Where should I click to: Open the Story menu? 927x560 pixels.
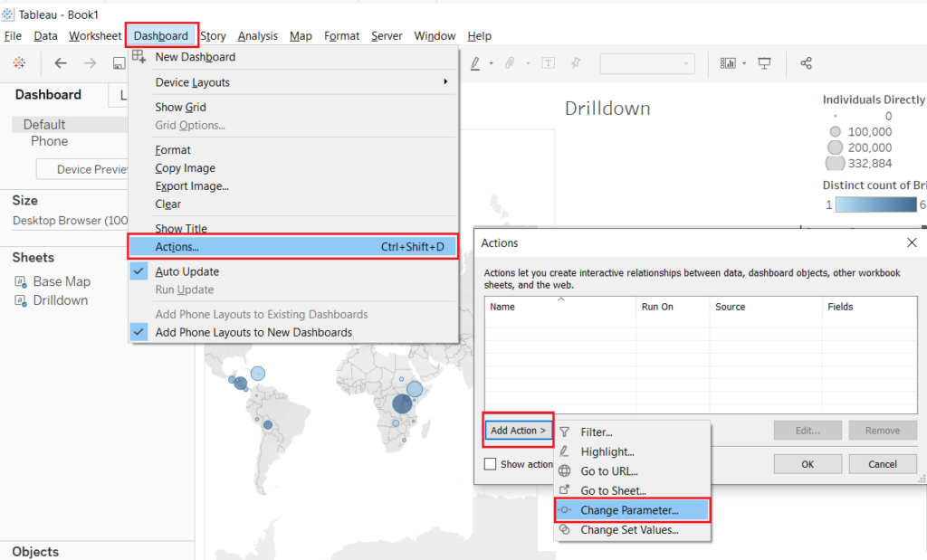213,36
